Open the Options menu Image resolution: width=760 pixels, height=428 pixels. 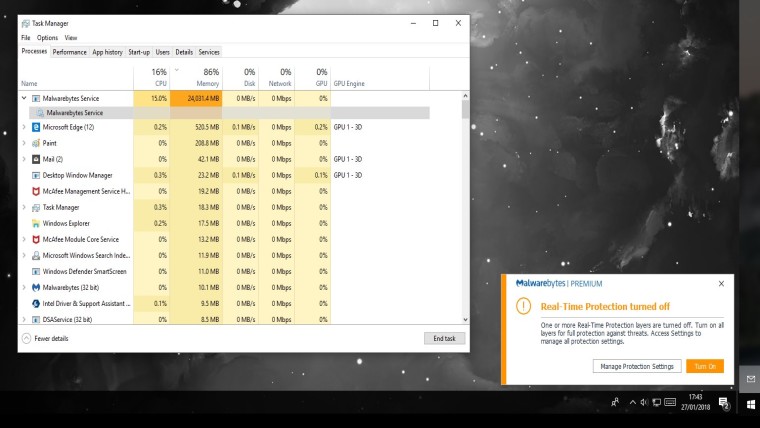48,38
